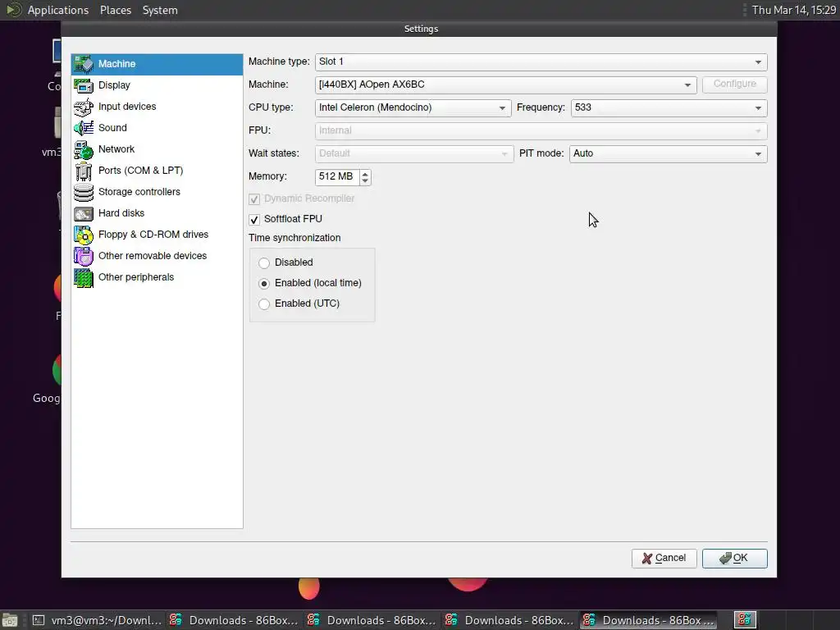The image size is (840, 630).
Task: Open the Places menu
Action: click(x=116, y=10)
